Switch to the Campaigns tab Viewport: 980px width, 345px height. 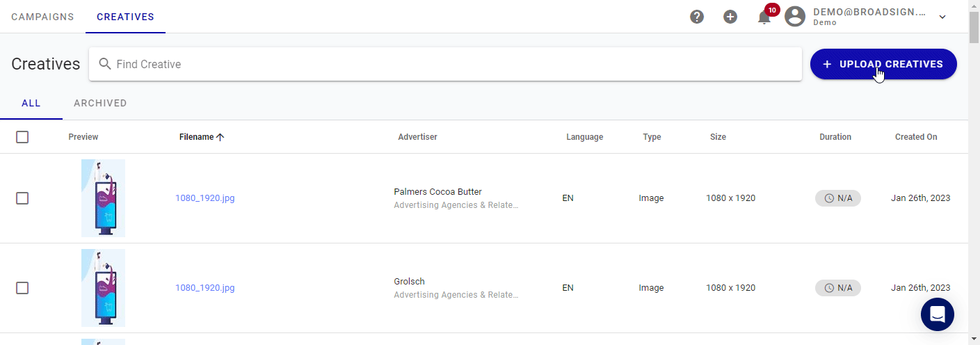pyautogui.click(x=42, y=17)
